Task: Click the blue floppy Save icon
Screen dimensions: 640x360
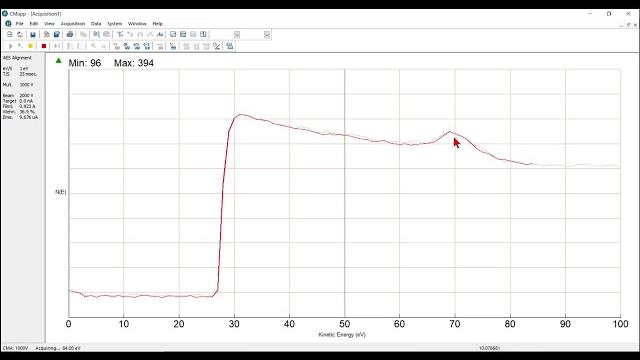Action: pos(33,35)
